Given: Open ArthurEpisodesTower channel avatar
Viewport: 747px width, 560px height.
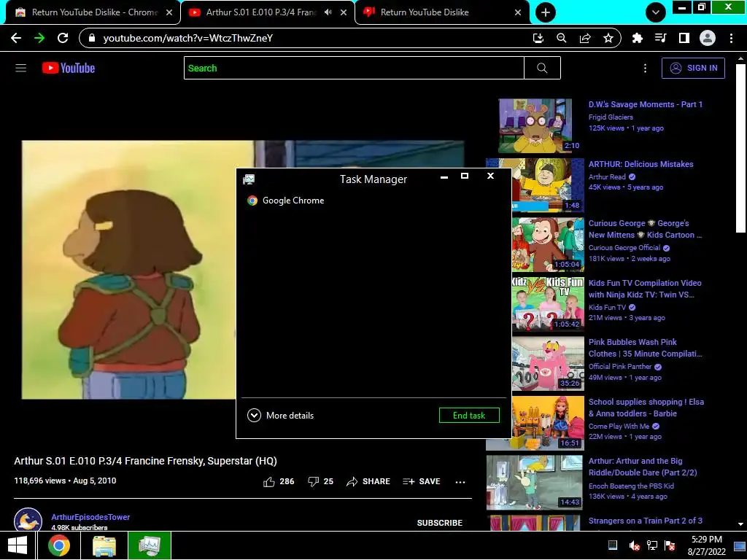Looking at the screenshot, I should tap(28, 519).
